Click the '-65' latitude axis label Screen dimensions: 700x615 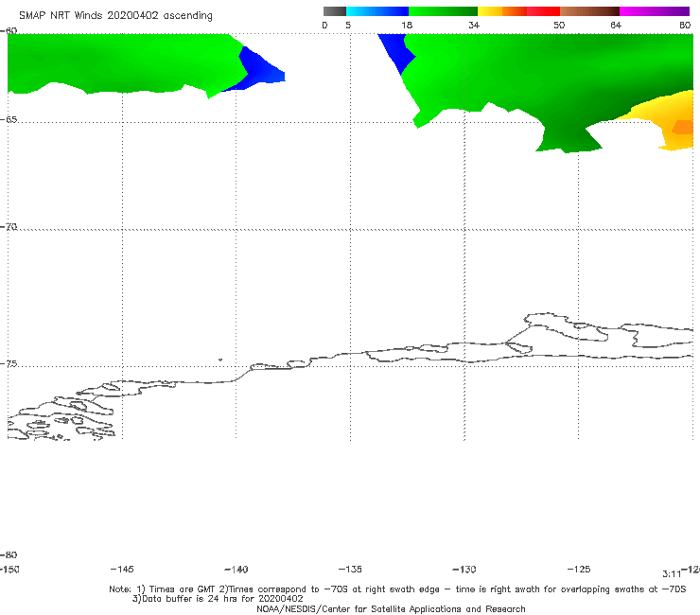[x=9, y=120]
